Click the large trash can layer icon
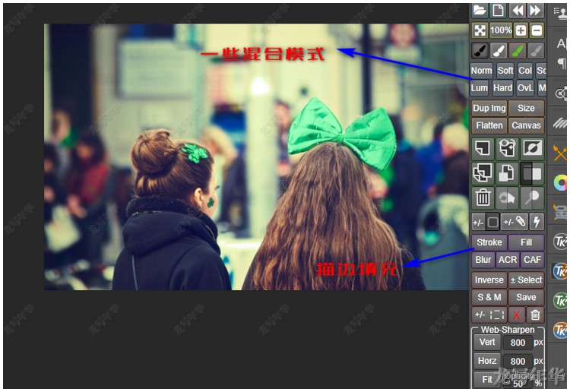 pos(483,198)
